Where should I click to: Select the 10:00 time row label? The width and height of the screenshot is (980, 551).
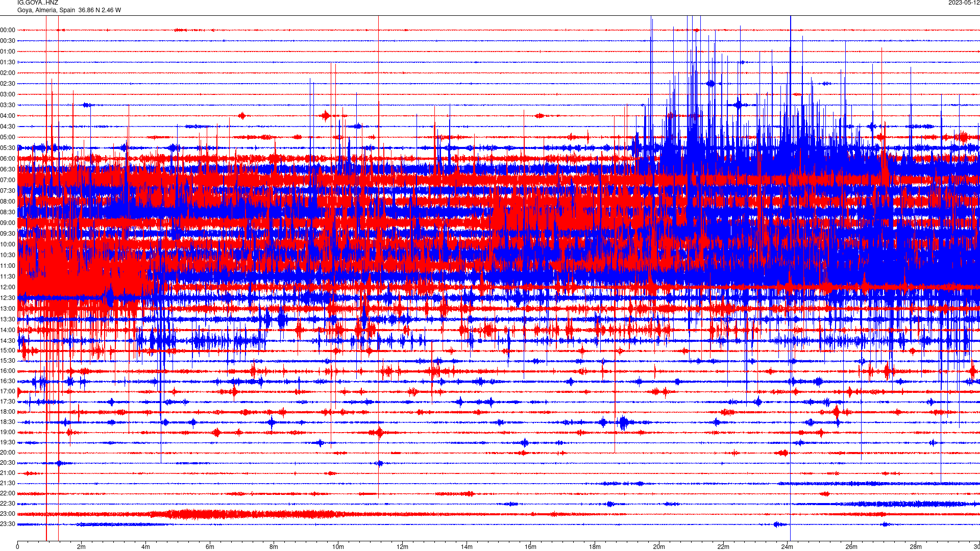coord(8,244)
